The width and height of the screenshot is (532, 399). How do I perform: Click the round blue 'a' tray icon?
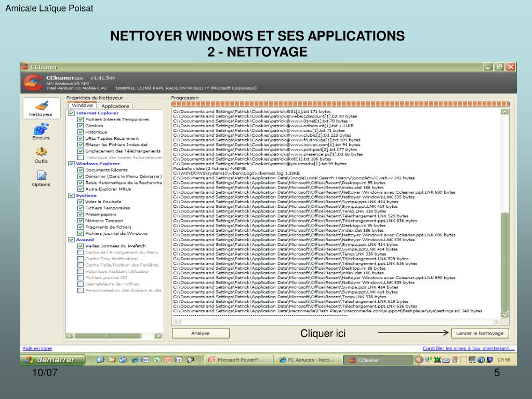coord(481,360)
